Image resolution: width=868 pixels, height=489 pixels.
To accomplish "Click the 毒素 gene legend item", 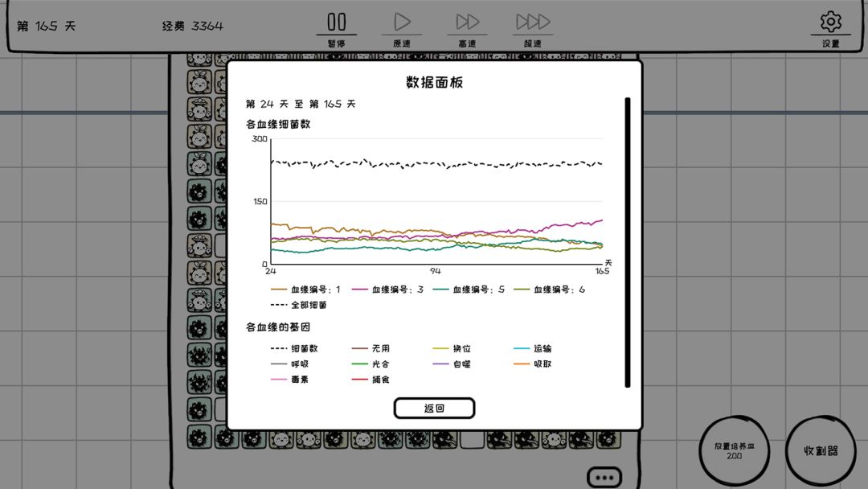I will click(289, 380).
